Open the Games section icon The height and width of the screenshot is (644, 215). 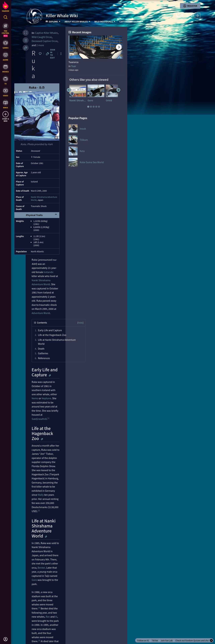click(x=6, y=43)
